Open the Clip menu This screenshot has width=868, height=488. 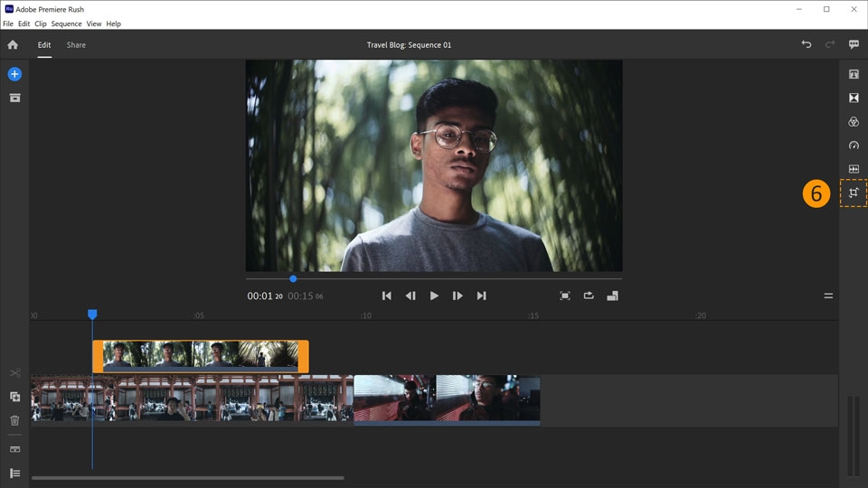coord(41,23)
